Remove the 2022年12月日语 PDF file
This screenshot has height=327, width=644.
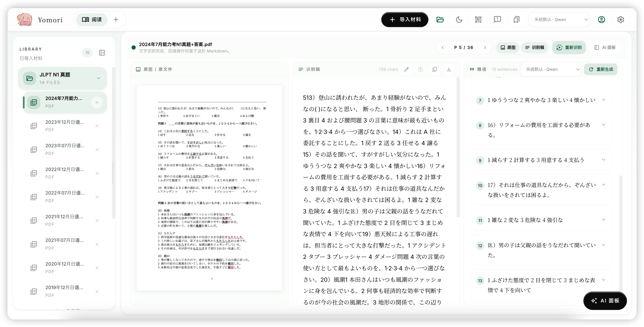97,173
